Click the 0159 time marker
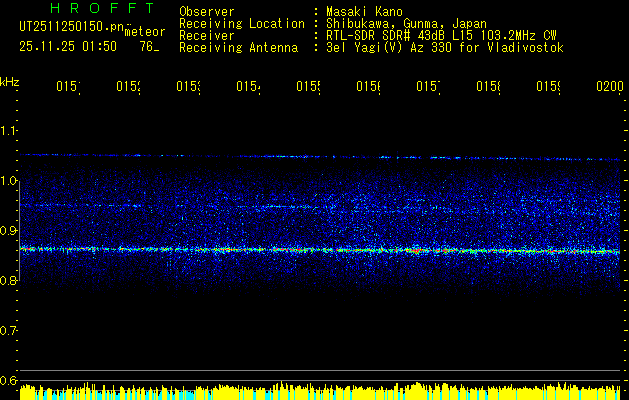The width and height of the screenshot is (629, 400). 548,87
